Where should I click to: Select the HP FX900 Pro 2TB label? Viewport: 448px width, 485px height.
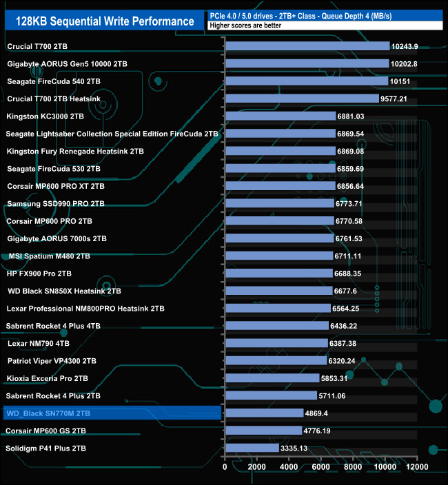39,274
